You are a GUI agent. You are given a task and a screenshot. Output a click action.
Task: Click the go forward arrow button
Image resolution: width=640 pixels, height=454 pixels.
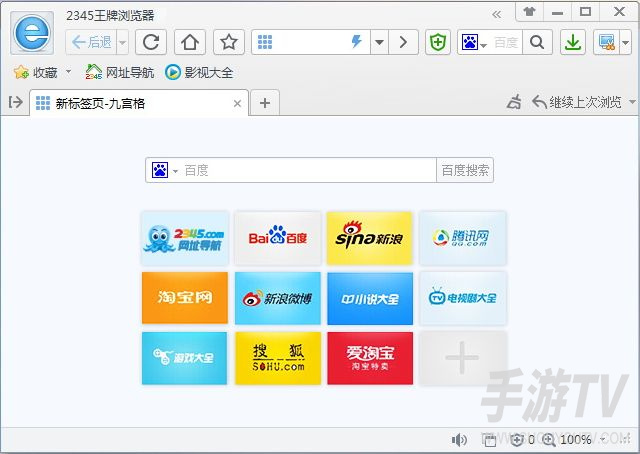(403, 42)
